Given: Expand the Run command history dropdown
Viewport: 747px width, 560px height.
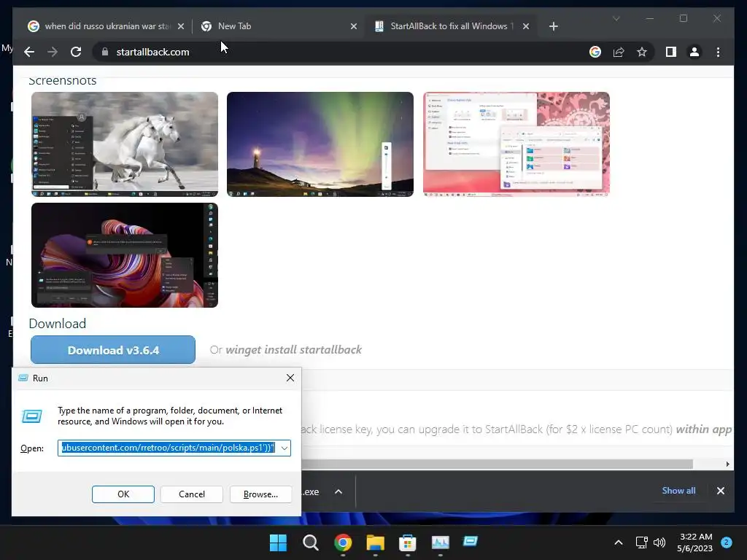Looking at the screenshot, I should (x=285, y=448).
